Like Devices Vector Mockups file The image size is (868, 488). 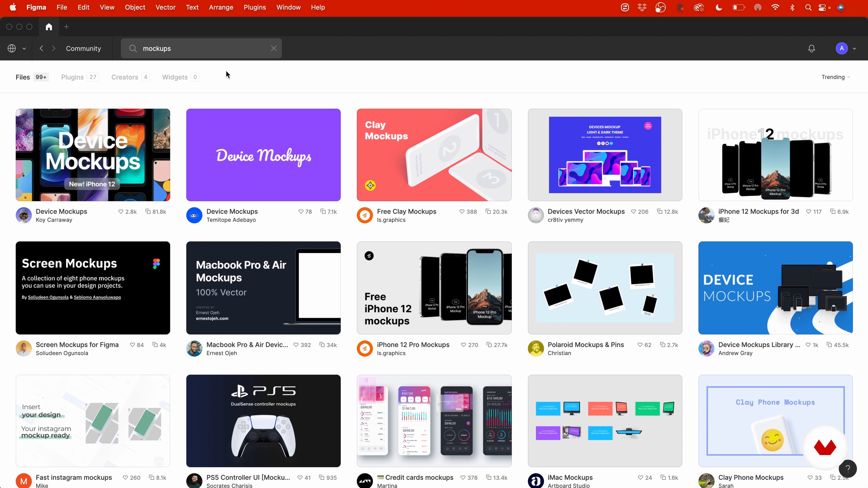coord(633,211)
